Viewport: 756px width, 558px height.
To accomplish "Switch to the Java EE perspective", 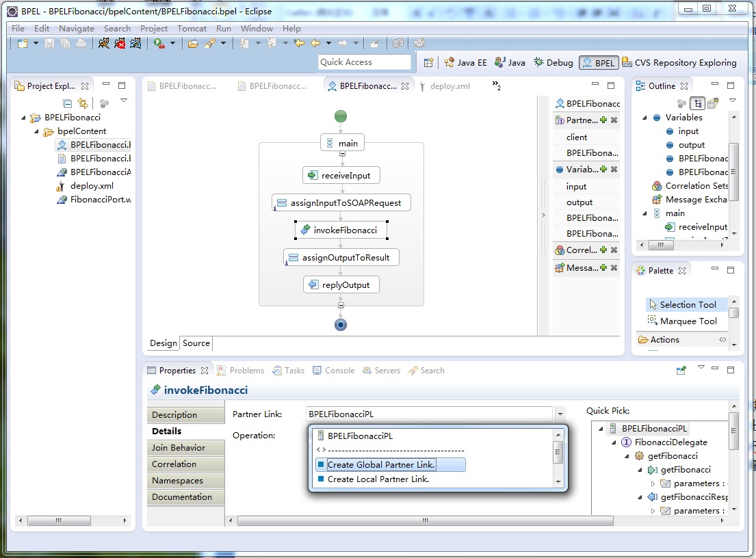I will tap(466, 62).
